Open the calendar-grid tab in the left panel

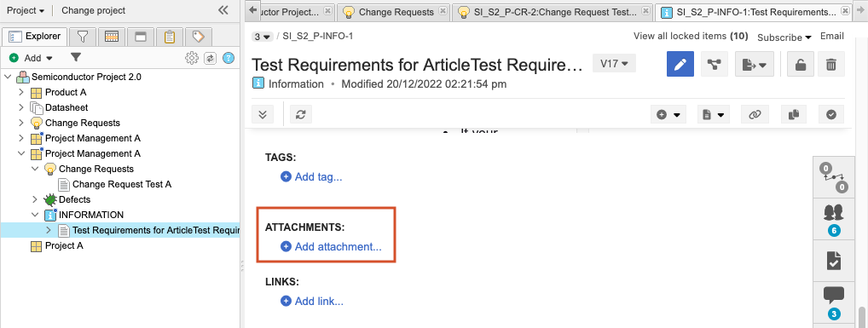click(112, 37)
